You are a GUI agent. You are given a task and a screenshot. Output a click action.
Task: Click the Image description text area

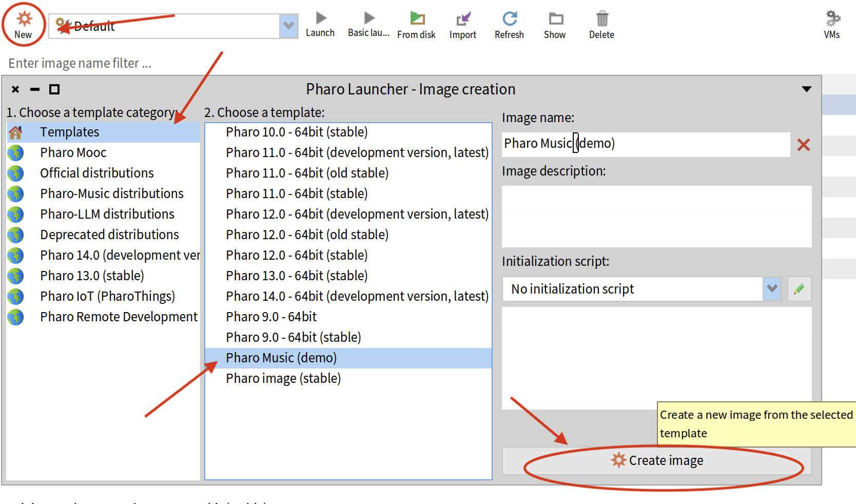click(657, 216)
